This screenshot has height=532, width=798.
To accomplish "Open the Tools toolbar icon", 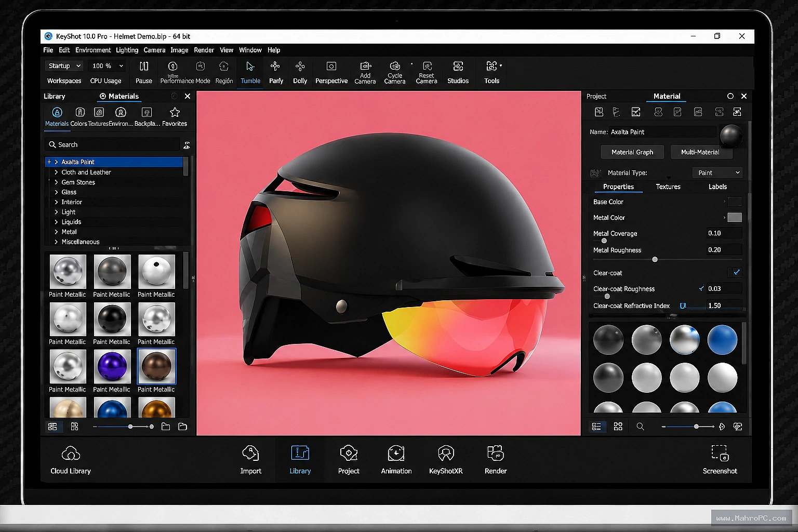I will coord(491,66).
